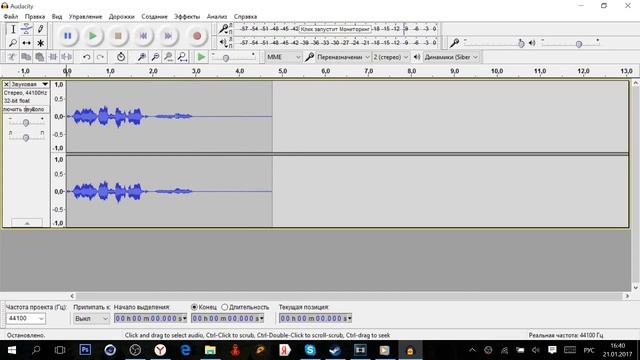Click the Copy icon in edit toolbar
This screenshot has height=360, width=640.
[x=26, y=57]
